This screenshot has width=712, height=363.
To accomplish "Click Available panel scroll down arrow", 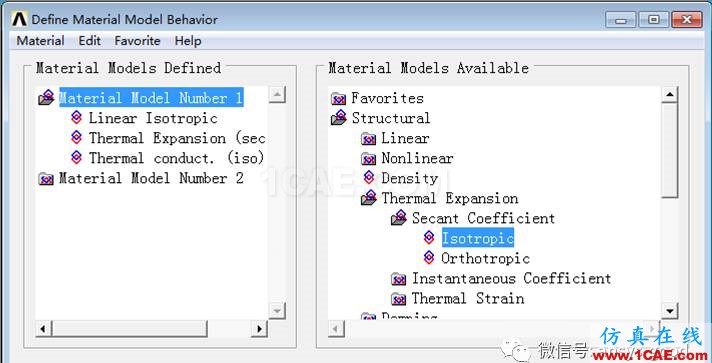I will coord(670,311).
